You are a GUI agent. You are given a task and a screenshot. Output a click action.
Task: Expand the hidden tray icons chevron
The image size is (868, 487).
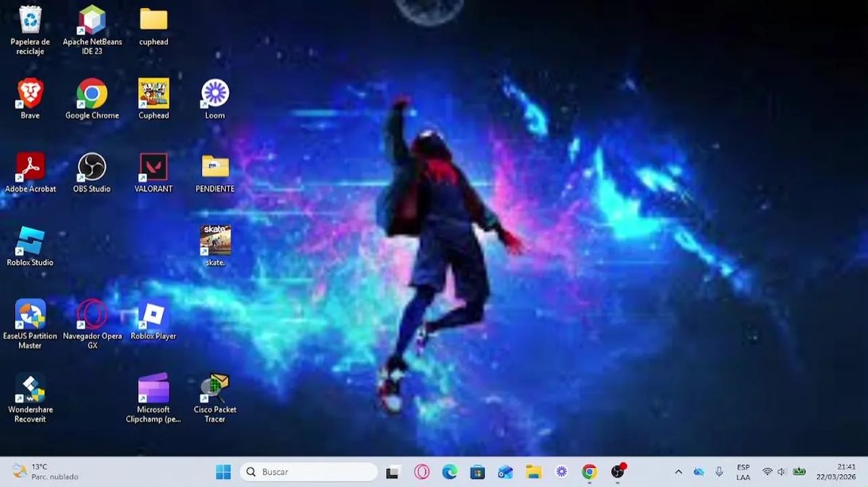(x=679, y=472)
